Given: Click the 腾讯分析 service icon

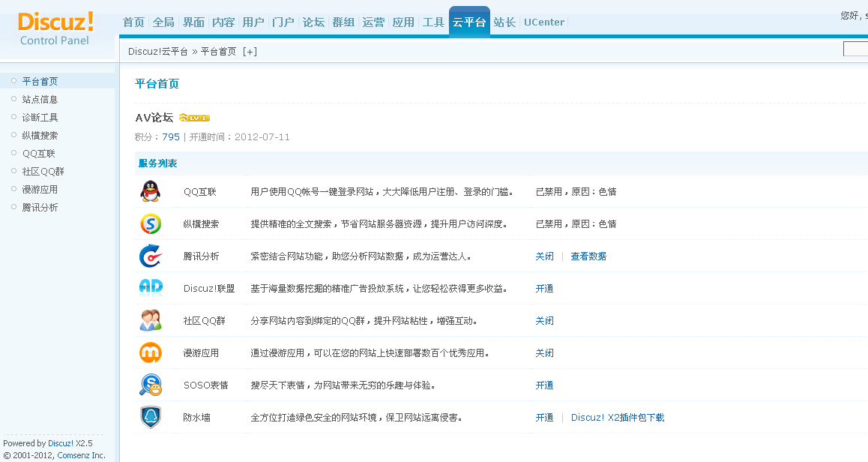Looking at the screenshot, I should (x=151, y=256).
